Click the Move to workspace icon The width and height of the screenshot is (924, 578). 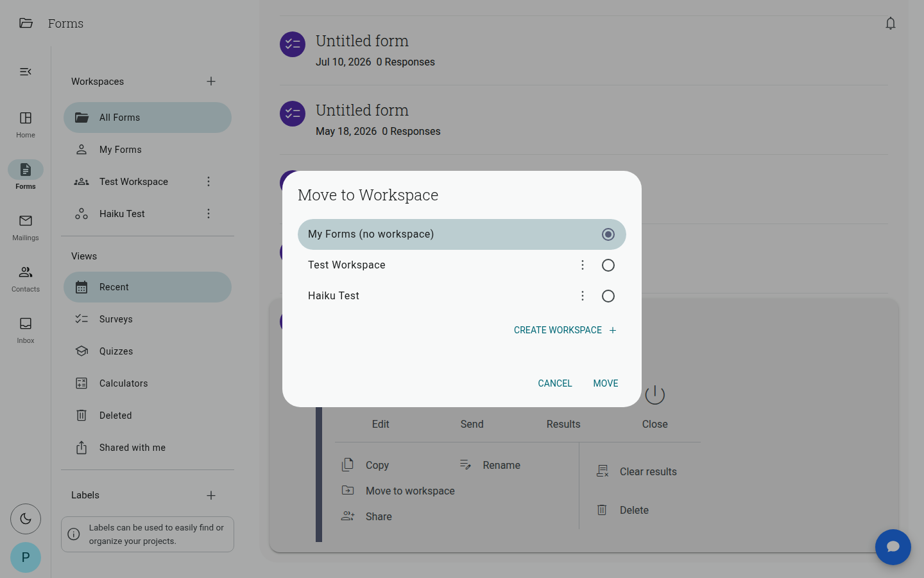348,490
